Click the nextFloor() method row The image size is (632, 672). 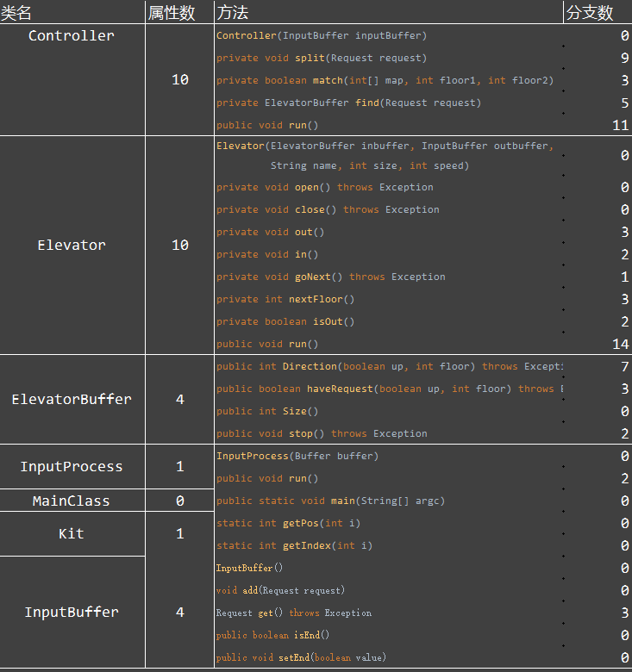(285, 300)
